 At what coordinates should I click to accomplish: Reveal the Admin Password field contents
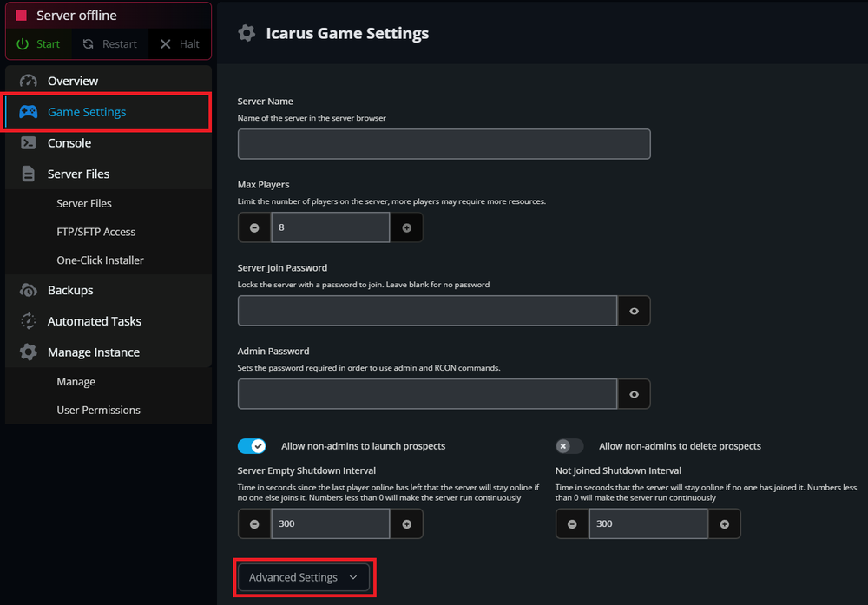point(635,393)
